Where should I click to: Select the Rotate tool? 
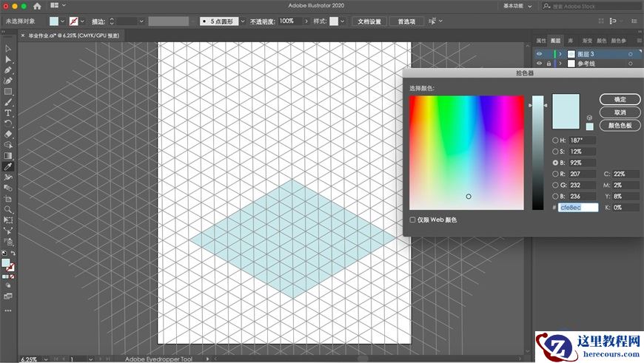click(8, 123)
